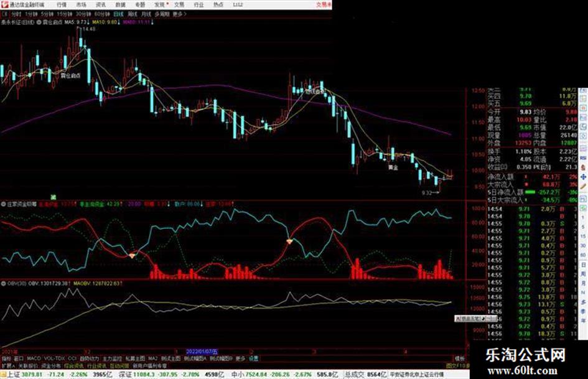
Task: Switch to 15分钟 period tab
Action: click(x=65, y=14)
